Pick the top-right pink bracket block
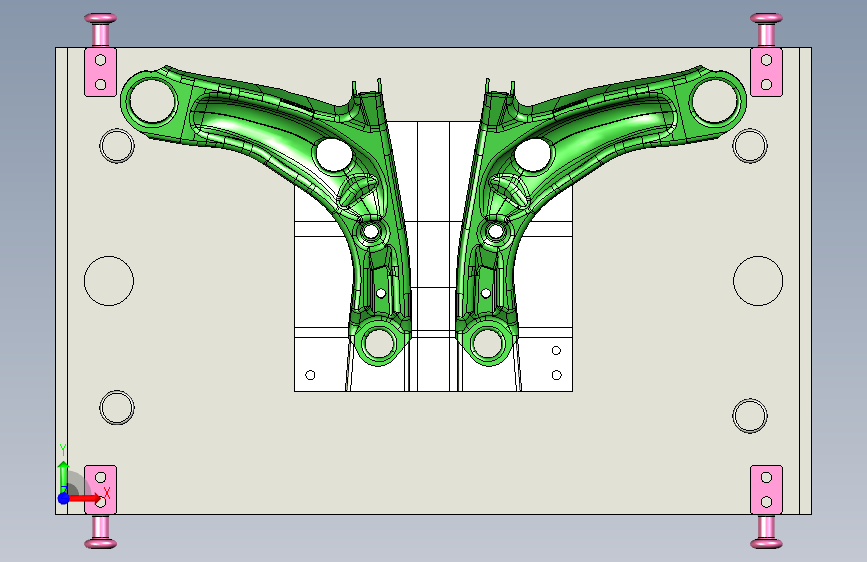This screenshot has width=867, height=562. click(x=766, y=72)
